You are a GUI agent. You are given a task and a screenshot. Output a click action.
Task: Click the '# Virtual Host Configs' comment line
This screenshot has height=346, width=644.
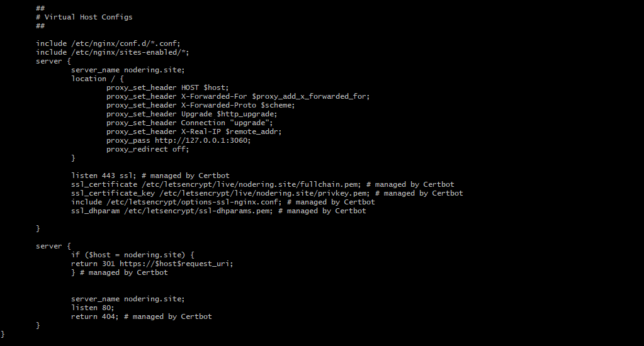tap(84, 17)
